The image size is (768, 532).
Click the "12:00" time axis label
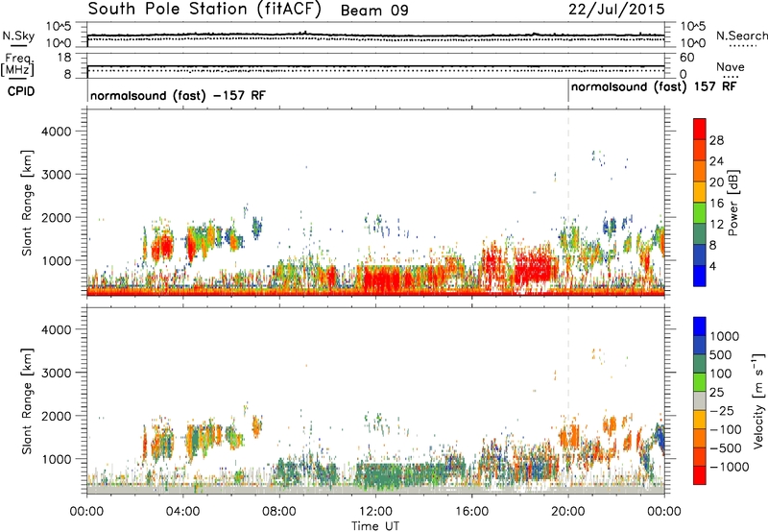coord(375,512)
